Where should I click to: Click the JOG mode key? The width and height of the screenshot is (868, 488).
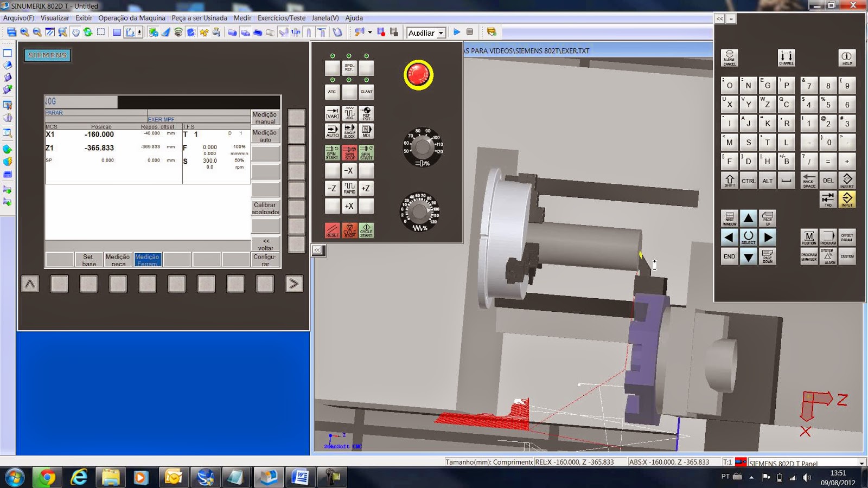click(x=349, y=113)
